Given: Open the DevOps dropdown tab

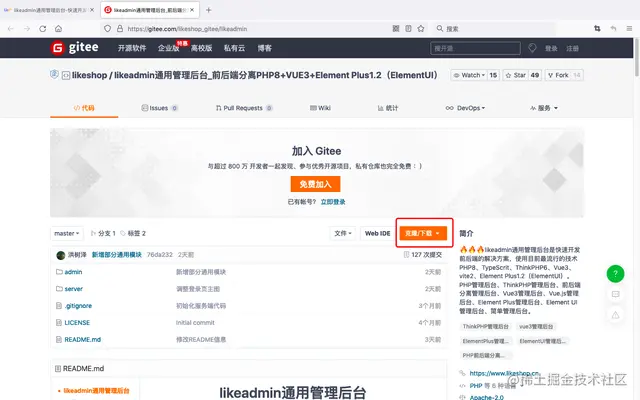Looking at the screenshot, I should pyautogui.click(x=465, y=108).
